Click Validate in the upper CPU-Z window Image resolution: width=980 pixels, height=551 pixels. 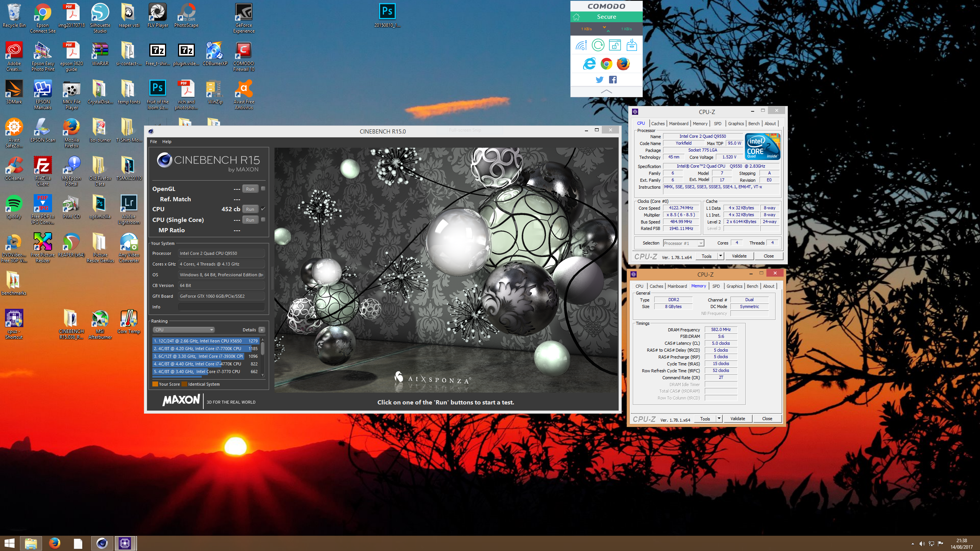click(739, 256)
